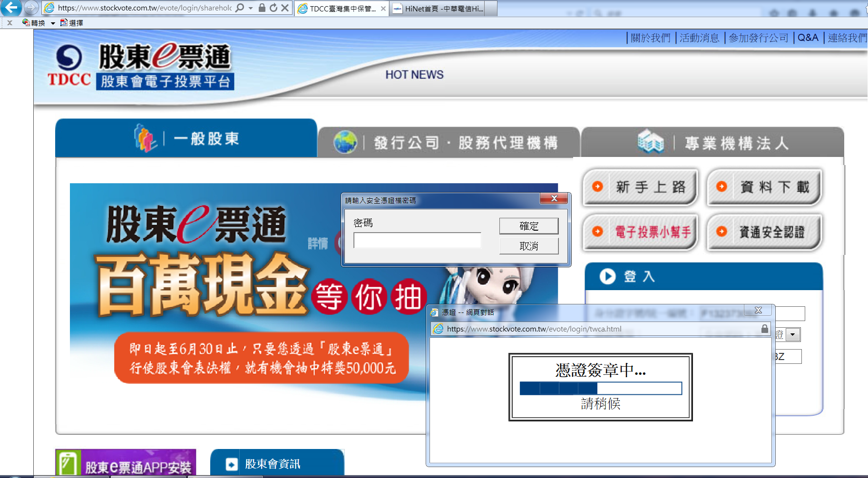Click the people icon on the 一般股東 tab
Image resolution: width=868 pixels, height=478 pixels.
[x=146, y=138]
